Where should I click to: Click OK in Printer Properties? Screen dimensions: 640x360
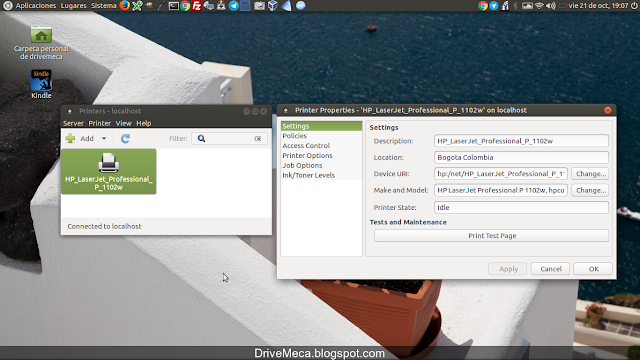click(593, 269)
